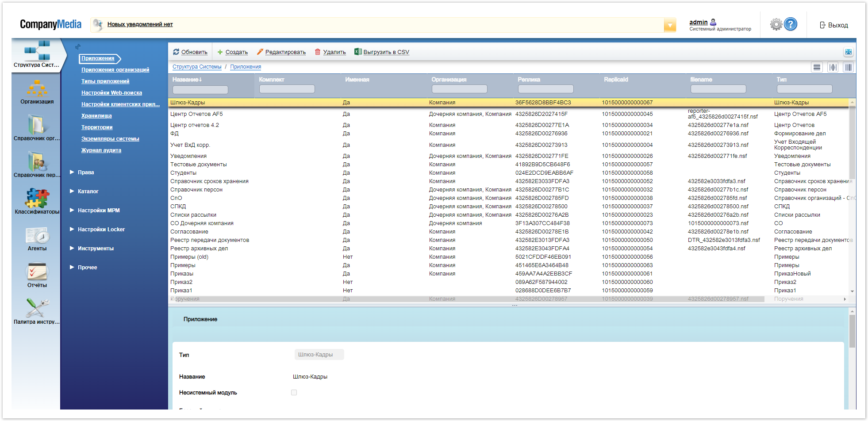Click Структура Системы breadcrumb link
Image resolution: width=868 pixels, height=421 pixels.
(197, 67)
